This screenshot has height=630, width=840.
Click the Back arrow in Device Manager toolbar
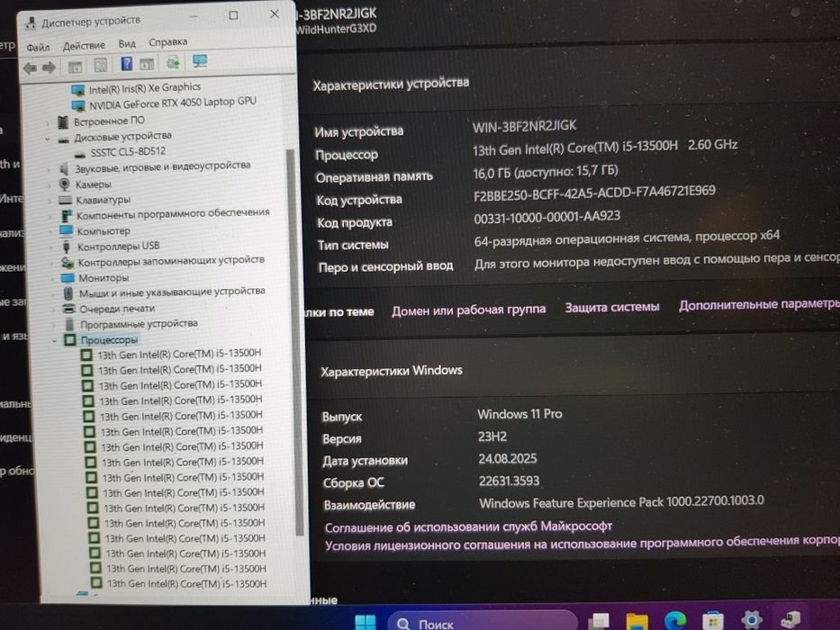pos(30,68)
